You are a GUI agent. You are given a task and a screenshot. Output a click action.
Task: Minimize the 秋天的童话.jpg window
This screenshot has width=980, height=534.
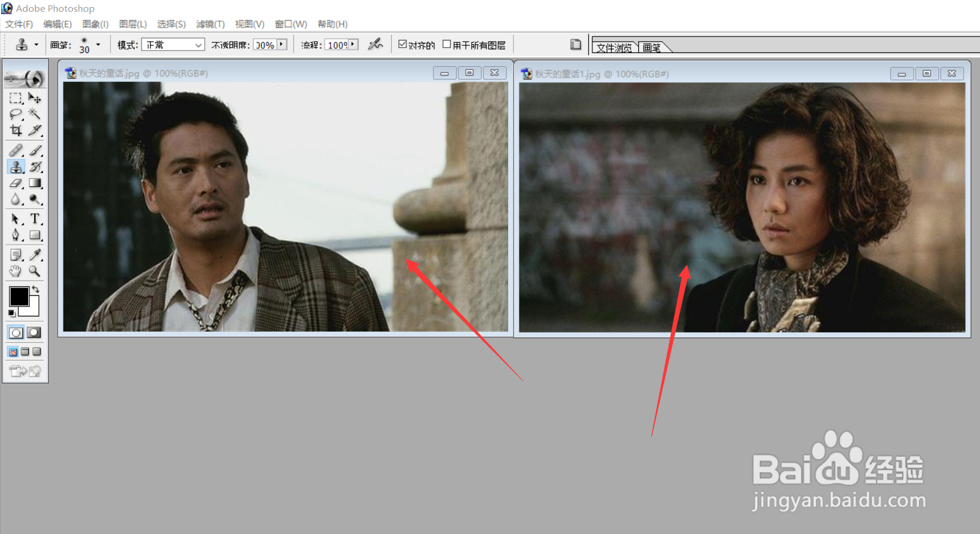(x=444, y=73)
